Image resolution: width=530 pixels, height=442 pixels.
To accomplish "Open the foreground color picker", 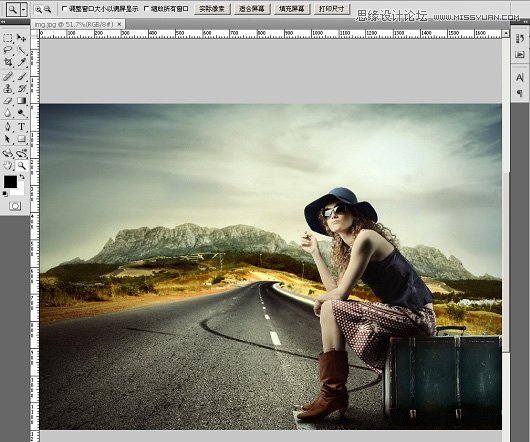I will (10, 182).
